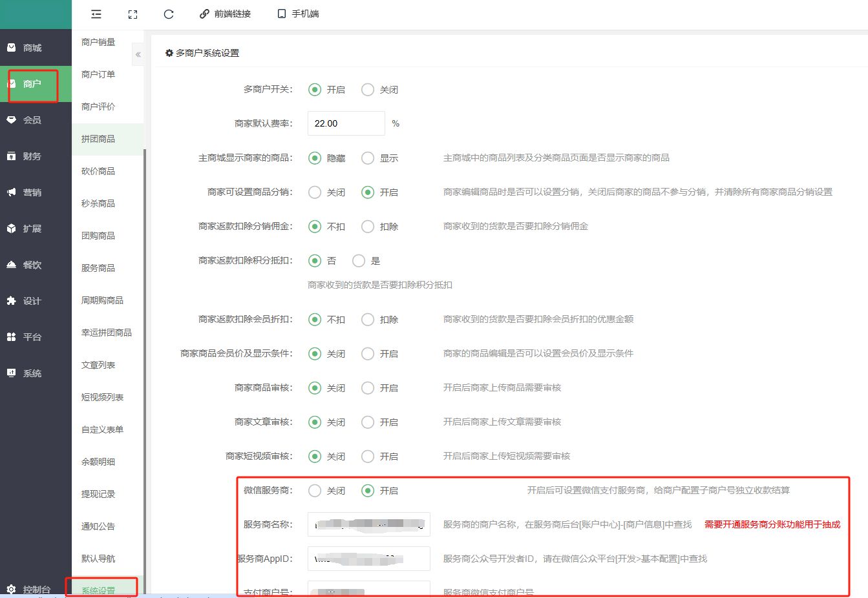868x598 pixels.
Task: Select 开启 for 商家商品审核
Action: 368,388
